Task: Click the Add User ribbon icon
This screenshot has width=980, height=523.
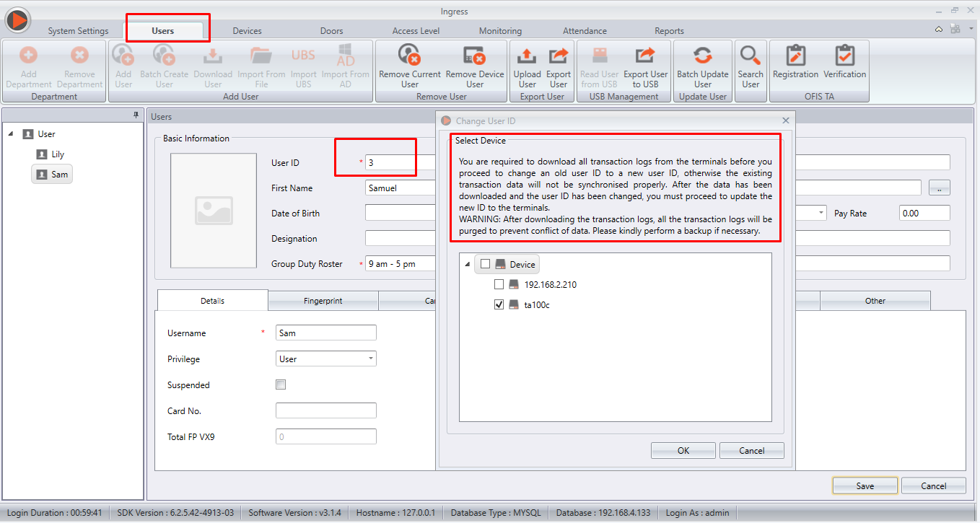Action: pyautogui.click(x=123, y=56)
